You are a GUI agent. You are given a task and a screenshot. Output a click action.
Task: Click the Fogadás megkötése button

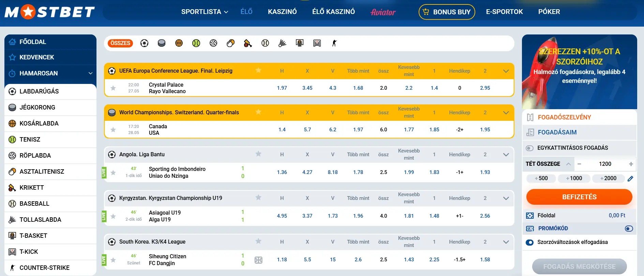point(579,266)
